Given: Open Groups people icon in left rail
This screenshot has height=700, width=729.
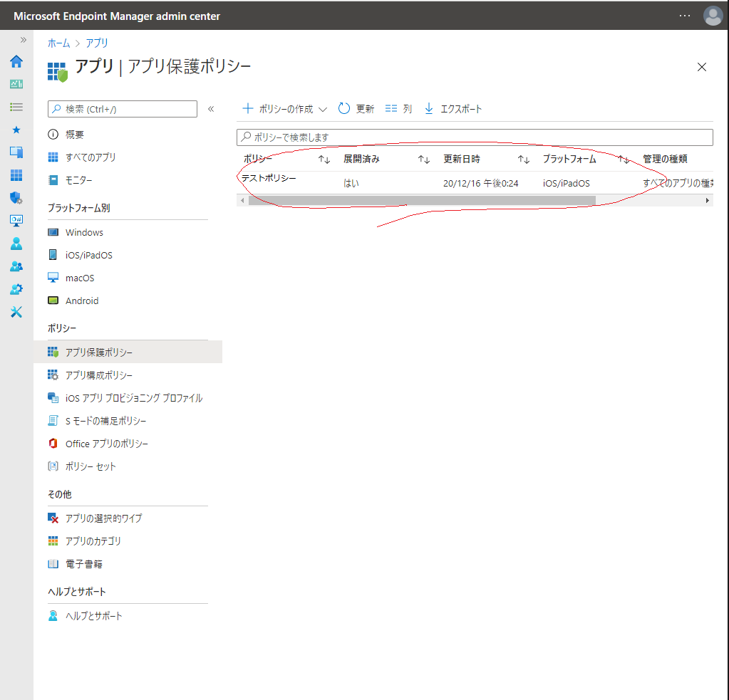Looking at the screenshot, I should click(16, 266).
